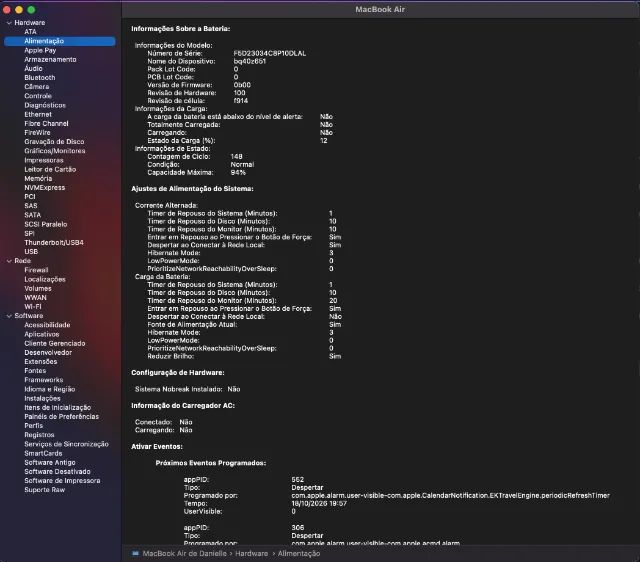Select Desenvolvedor under Software
The height and width of the screenshot is (562, 640).
(48, 352)
